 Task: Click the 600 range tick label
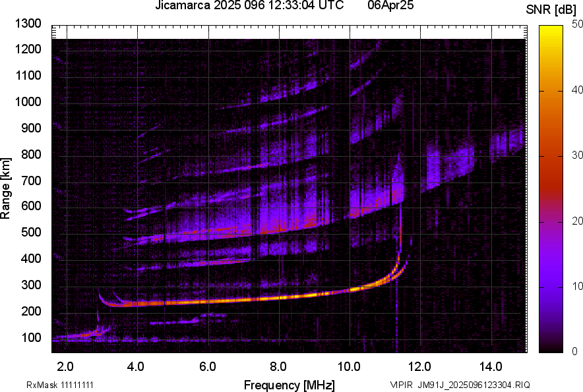pyautogui.click(x=31, y=206)
